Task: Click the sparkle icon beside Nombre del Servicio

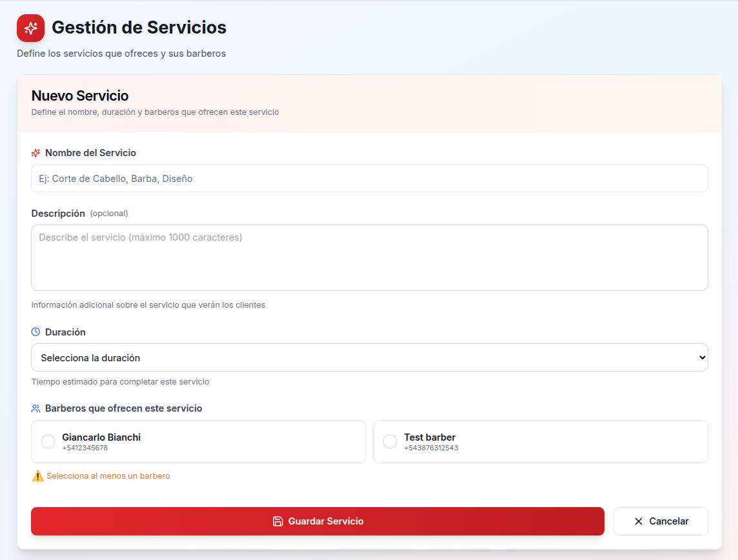Action: tap(36, 153)
